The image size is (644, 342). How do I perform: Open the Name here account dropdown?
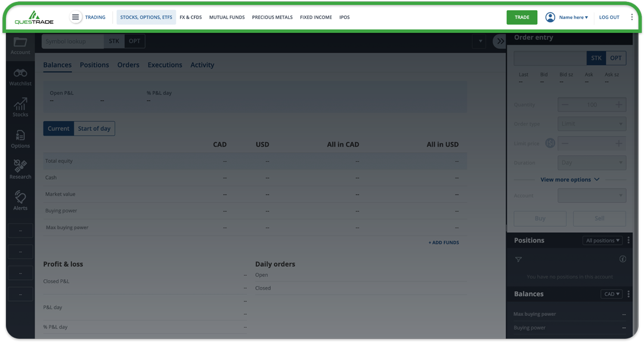pos(572,17)
